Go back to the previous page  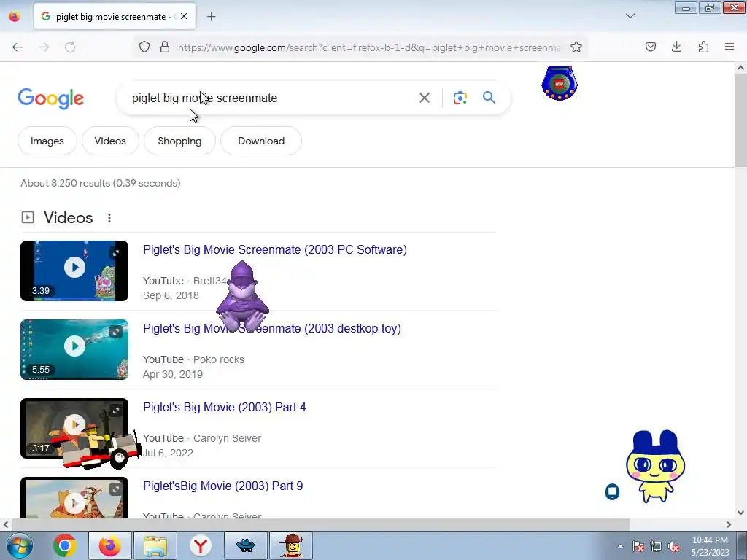coord(18,47)
